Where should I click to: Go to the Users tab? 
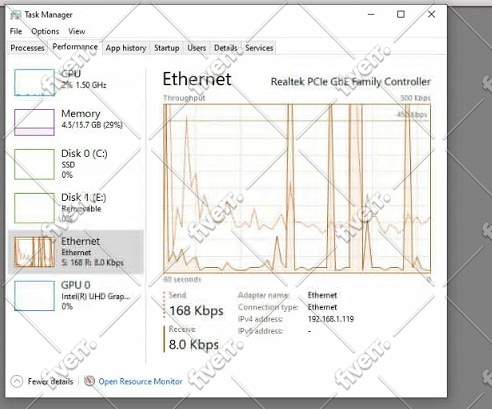pos(197,48)
